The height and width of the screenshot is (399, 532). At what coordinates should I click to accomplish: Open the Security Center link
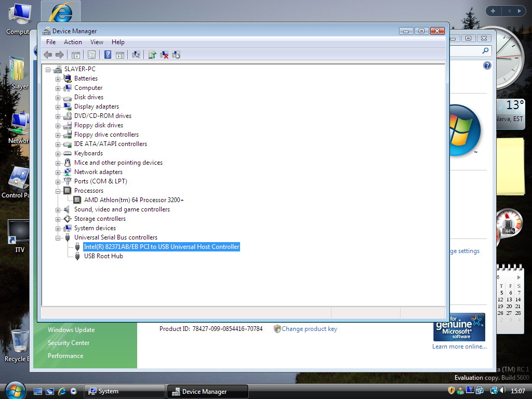click(x=69, y=343)
